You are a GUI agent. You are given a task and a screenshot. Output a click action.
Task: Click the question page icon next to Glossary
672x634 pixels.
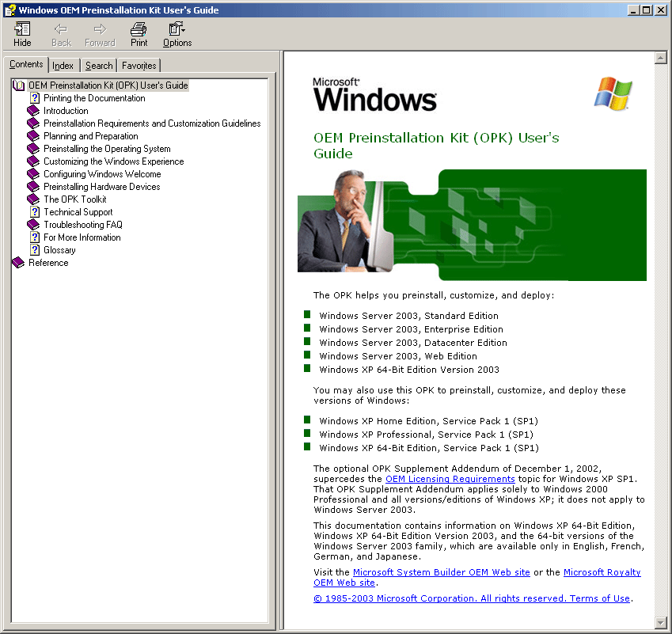point(35,250)
